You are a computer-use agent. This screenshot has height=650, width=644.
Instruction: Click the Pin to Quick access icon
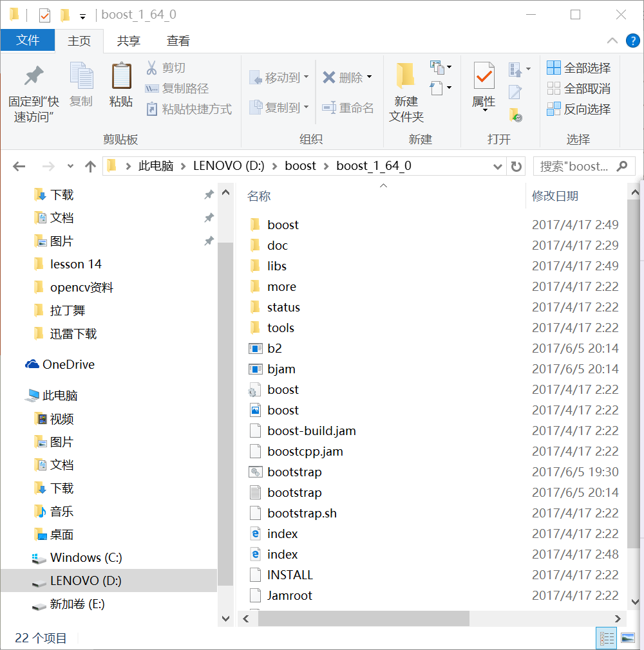click(33, 76)
